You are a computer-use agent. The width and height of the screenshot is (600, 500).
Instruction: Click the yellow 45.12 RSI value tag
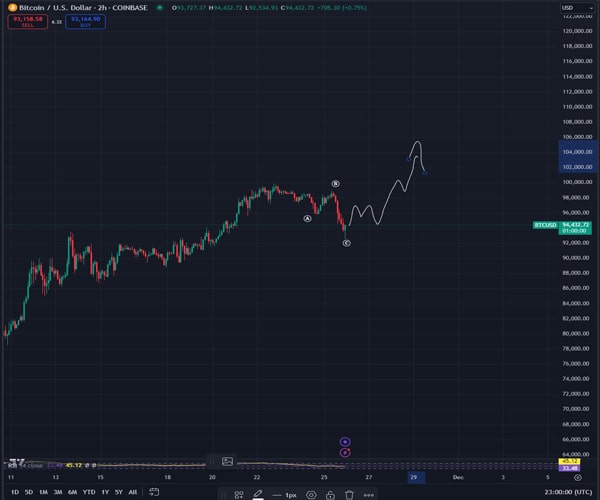(569, 461)
